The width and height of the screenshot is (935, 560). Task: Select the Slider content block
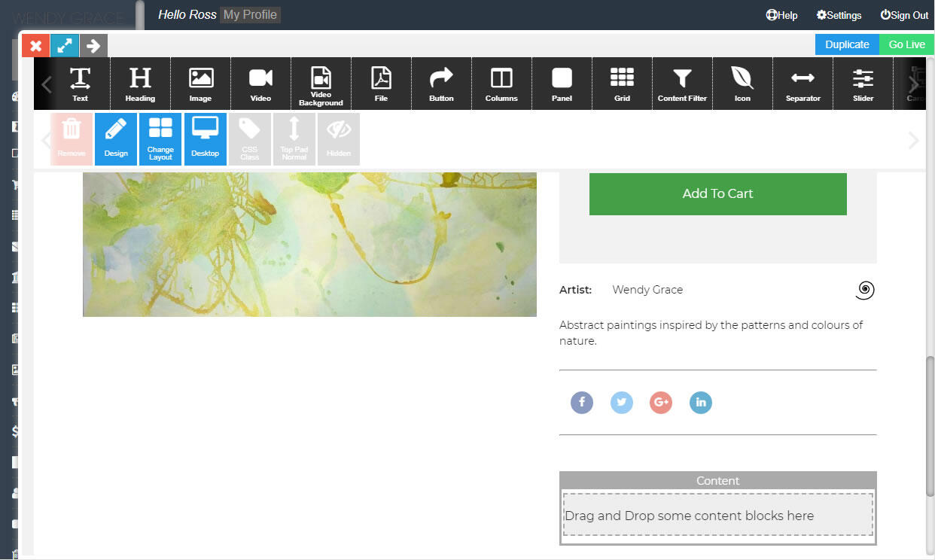click(x=863, y=84)
